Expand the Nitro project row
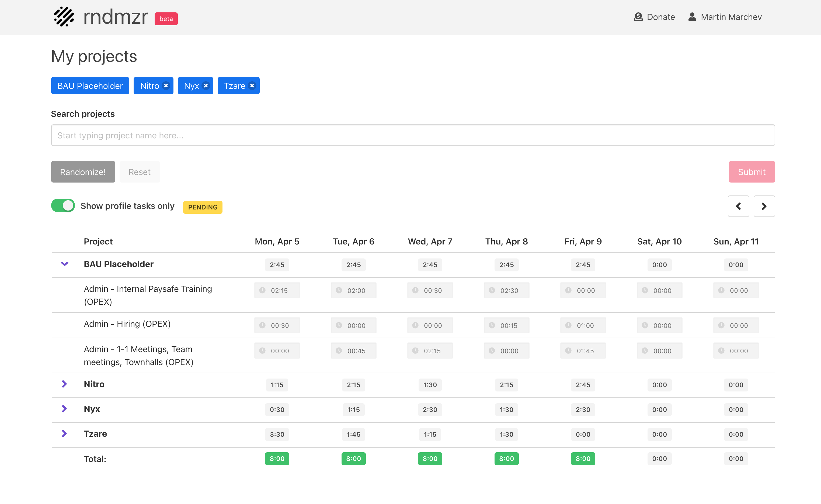Screen dimensions: 821x504 pos(64,384)
